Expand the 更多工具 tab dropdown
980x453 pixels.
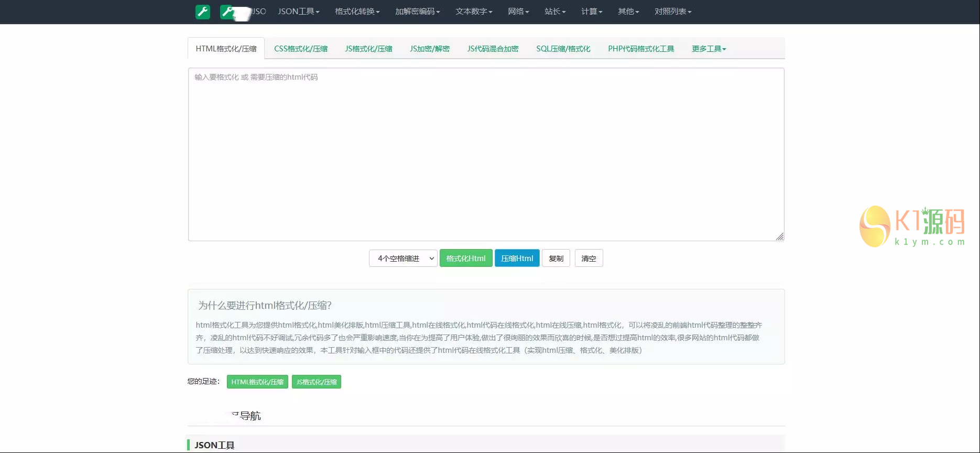[x=709, y=49]
